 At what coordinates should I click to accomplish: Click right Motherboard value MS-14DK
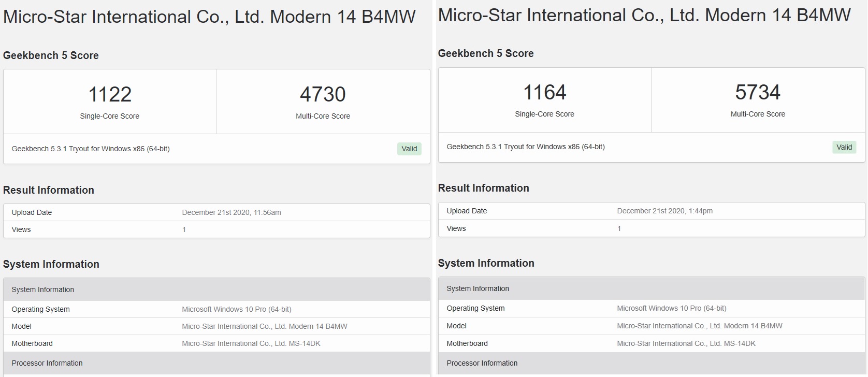(686, 343)
